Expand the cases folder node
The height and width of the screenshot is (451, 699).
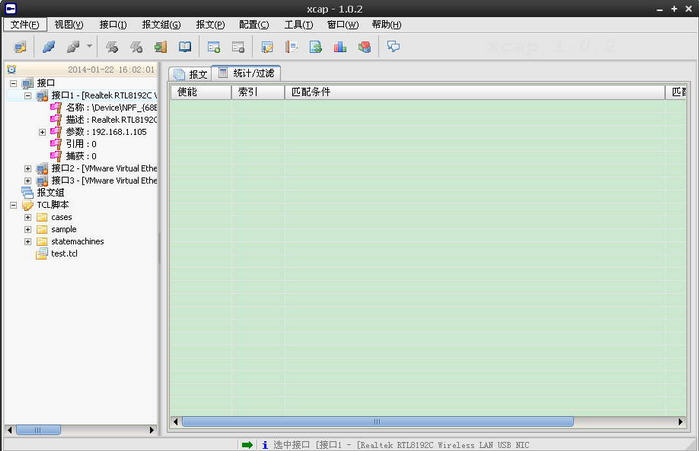(x=28, y=217)
